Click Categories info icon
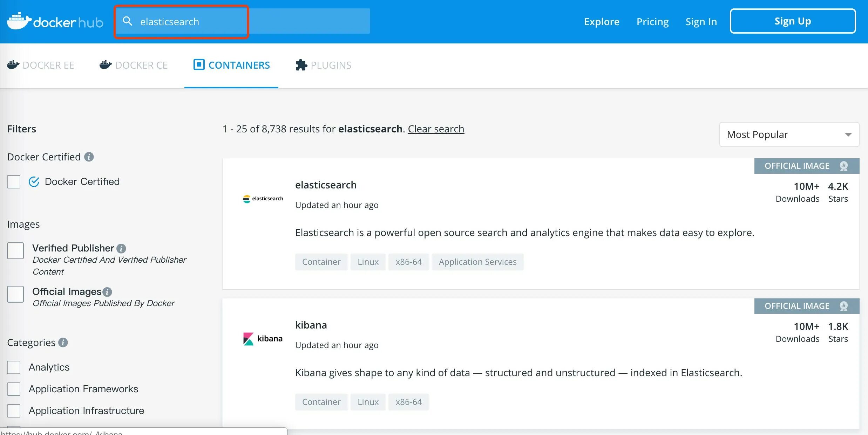 (63, 343)
